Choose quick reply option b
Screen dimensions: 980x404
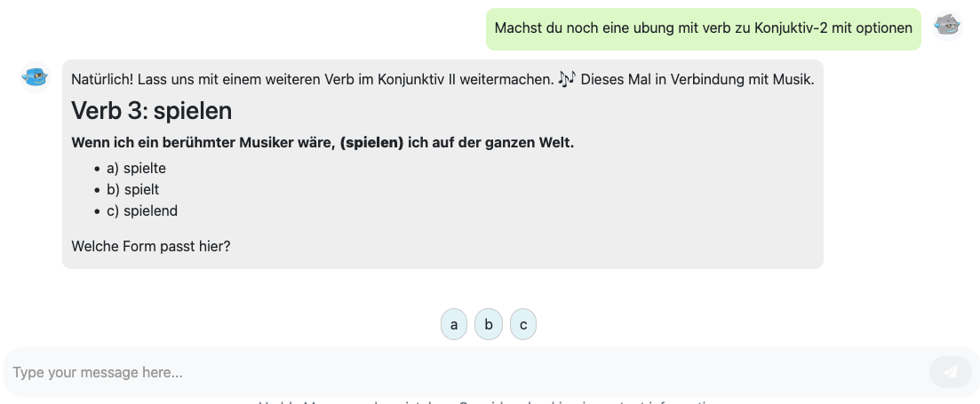click(489, 325)
